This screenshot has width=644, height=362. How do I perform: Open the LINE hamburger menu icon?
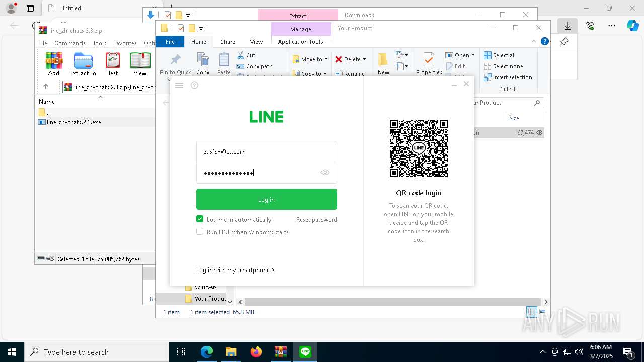pyautogui.click(x=179, y=85)
